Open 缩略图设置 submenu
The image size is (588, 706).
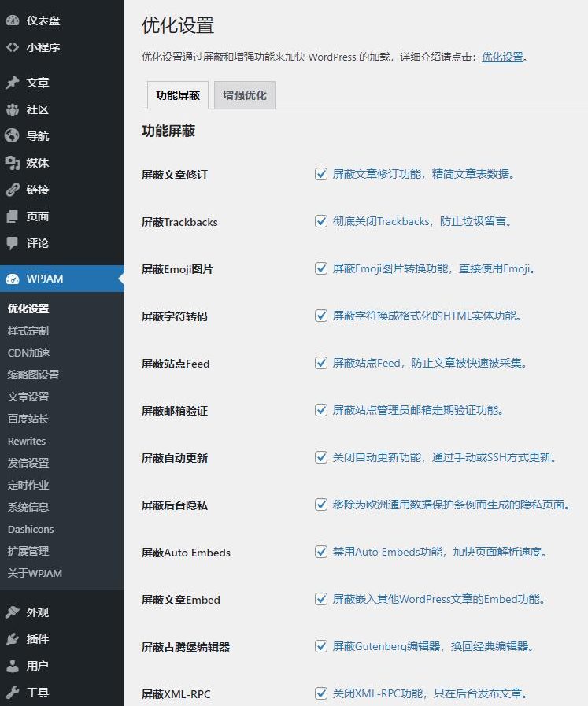pyautogui.click(x=33, y=375)
